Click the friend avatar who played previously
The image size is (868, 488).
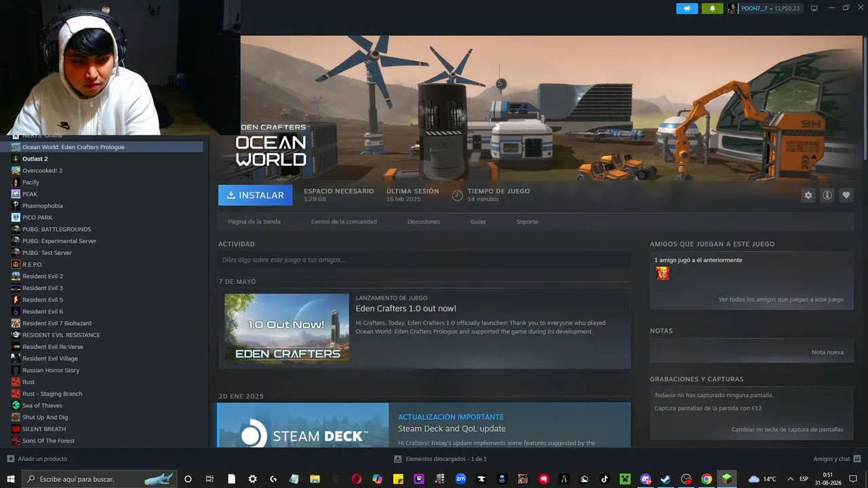[663, 273]
